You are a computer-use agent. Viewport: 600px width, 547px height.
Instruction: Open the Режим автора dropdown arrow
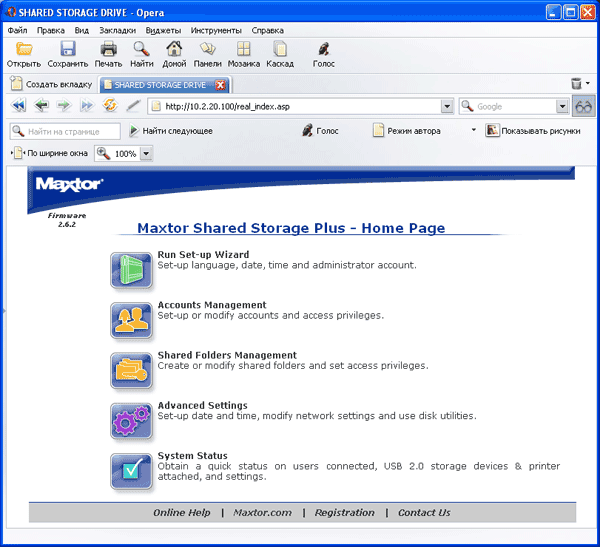click(x=473, y=130)
